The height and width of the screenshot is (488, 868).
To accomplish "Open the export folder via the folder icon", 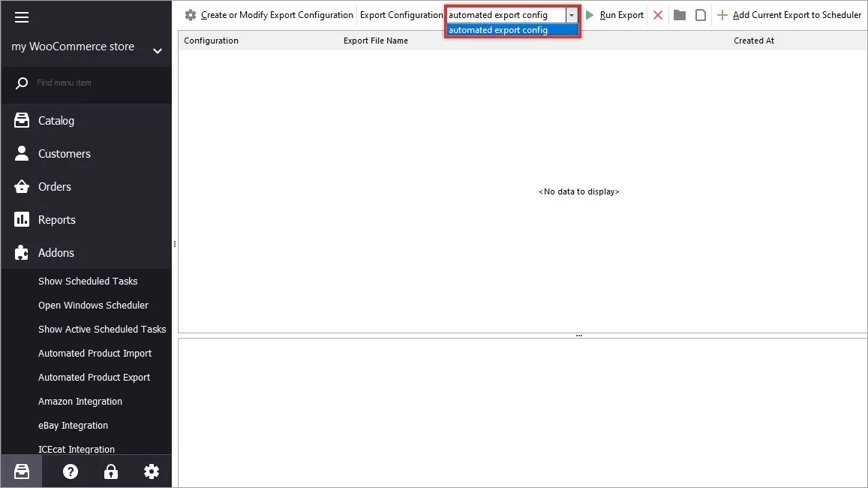I will coord(679,14).
